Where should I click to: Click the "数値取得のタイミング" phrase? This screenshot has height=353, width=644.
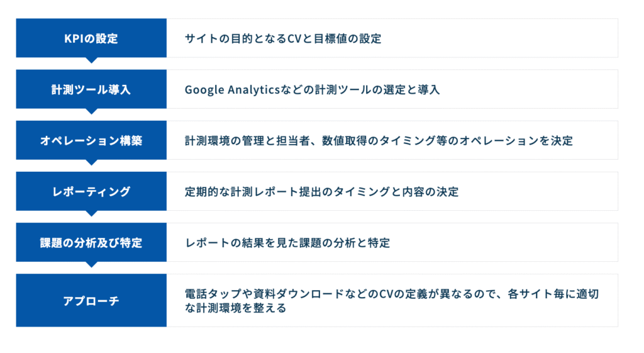click(x=376, y=140)
